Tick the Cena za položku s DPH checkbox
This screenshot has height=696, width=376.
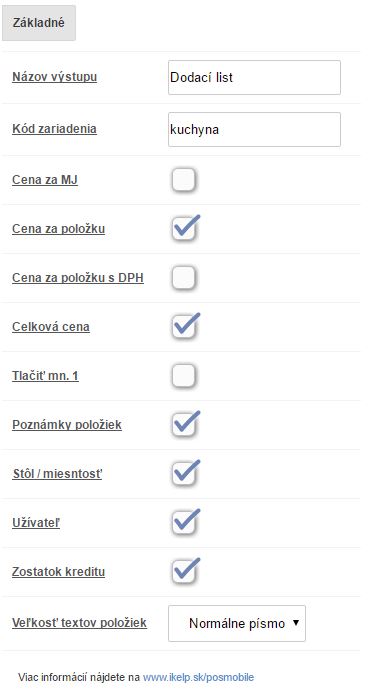(x=184, y=278)
